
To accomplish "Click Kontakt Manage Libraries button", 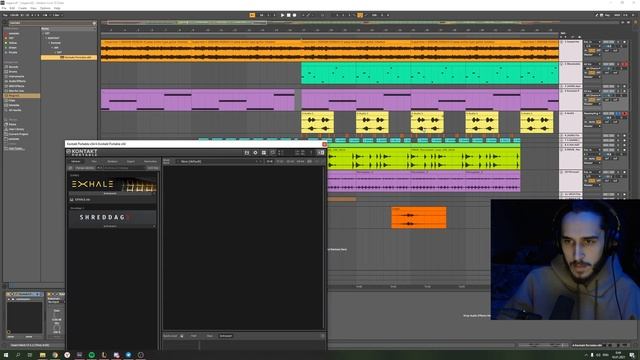I will point(85,168).
